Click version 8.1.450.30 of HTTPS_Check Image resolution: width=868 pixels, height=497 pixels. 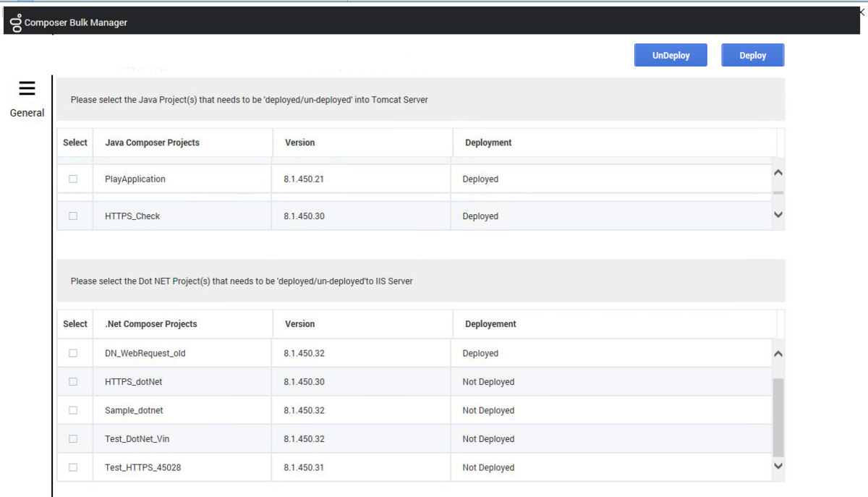coord(304,216)
